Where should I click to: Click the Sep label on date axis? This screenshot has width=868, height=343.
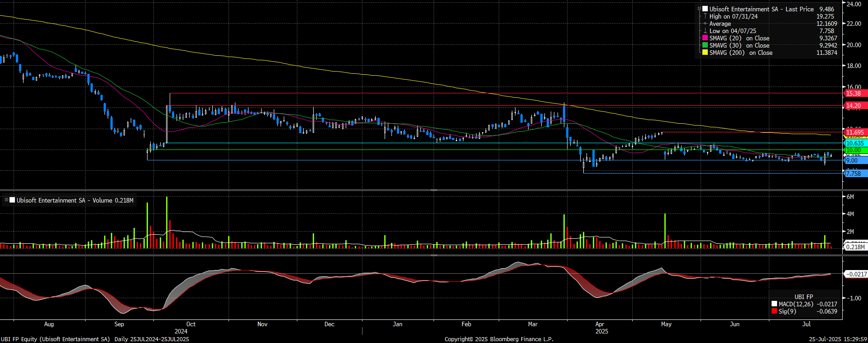click(119, 324)
